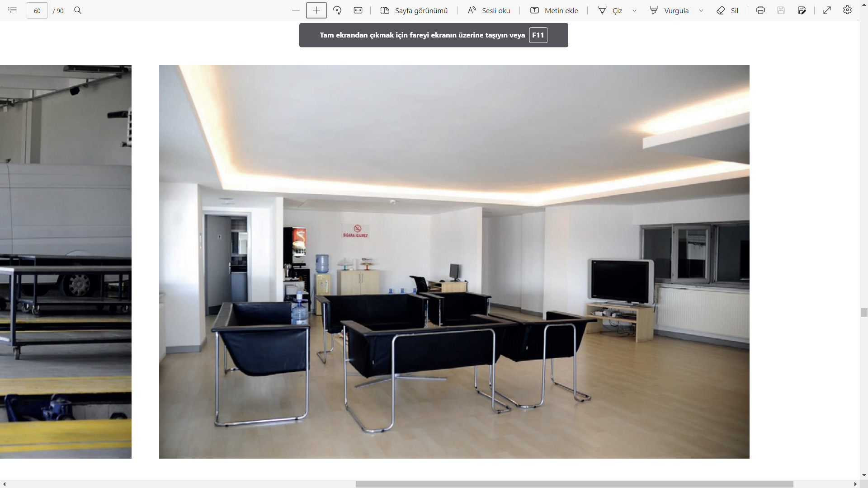
Task: Click the Save As icon
Action: click(x=802, y=10)
